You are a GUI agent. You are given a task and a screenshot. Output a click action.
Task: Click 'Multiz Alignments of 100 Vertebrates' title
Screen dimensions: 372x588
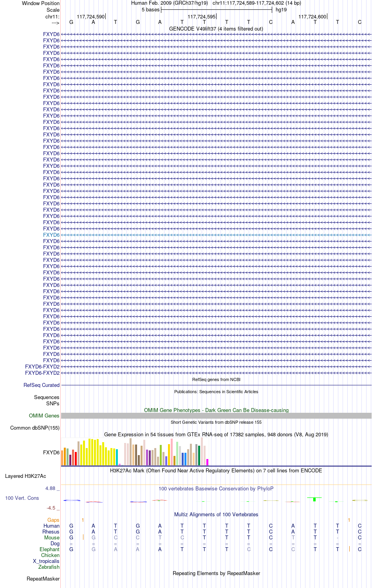click(216, 514)
